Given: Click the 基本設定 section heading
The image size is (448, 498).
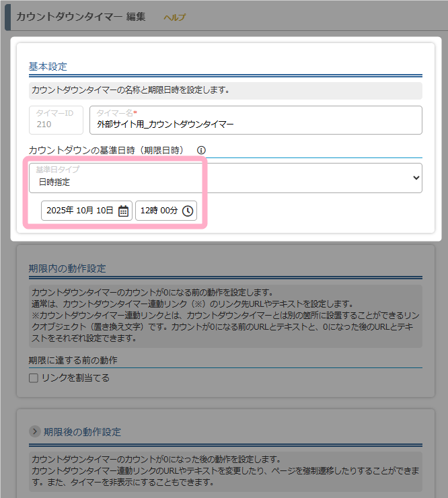Looking at the screenshot, I should pos(48,67).
